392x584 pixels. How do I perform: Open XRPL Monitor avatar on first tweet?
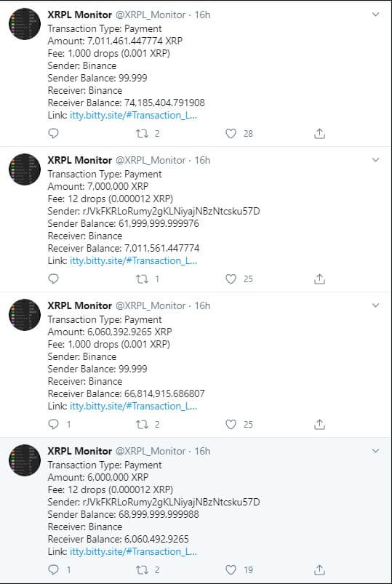[x=25, y=24]
